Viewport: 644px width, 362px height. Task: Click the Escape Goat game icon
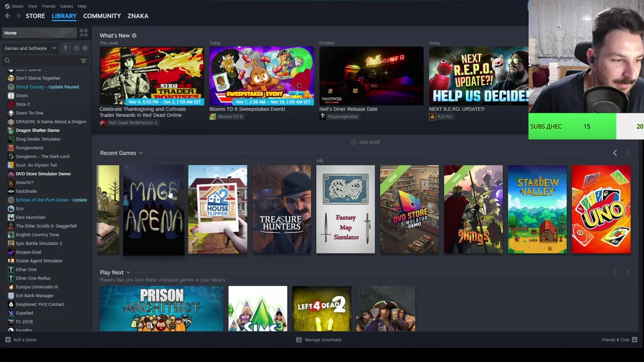tap(11, 252)
